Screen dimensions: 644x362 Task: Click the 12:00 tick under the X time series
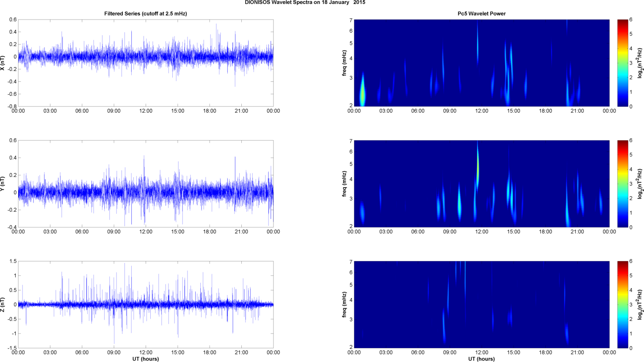[146, 111]
